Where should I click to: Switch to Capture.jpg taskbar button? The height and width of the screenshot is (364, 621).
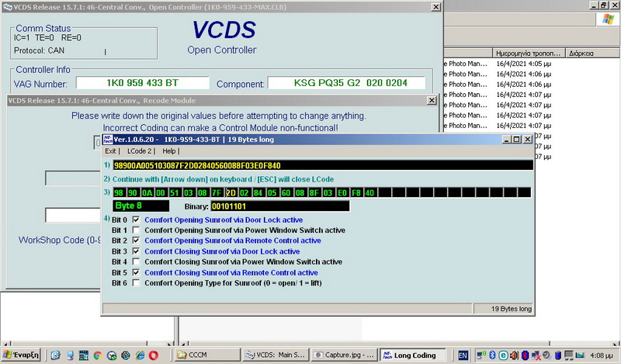[x=344, y=355]
